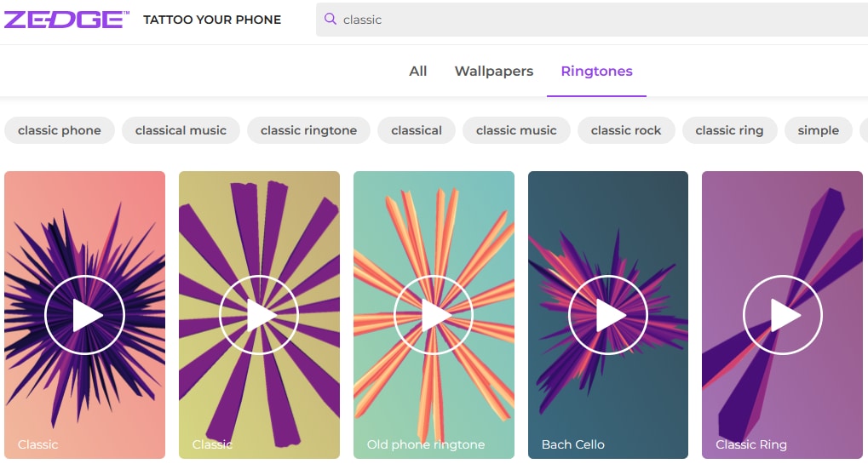The height and width of the screenshot is (464, 868).
Task: Play the Classic Ring ringtone
Action: click(783, 316)
